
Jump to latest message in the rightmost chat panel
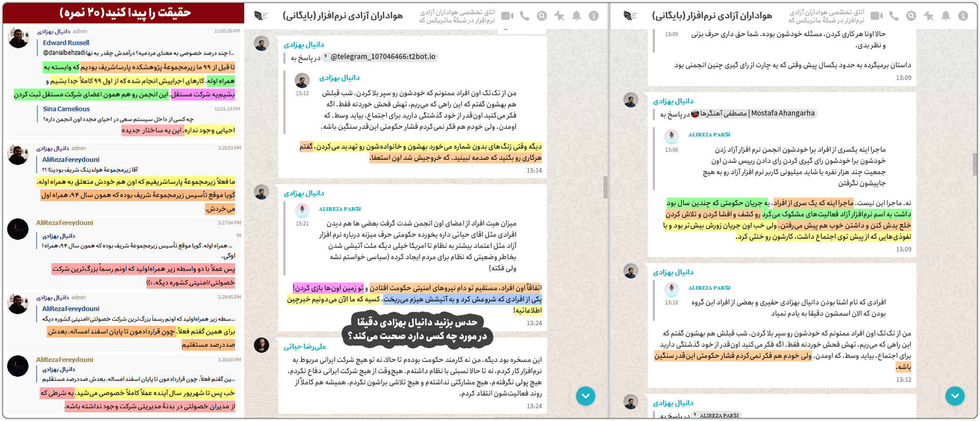click(955, 396)
